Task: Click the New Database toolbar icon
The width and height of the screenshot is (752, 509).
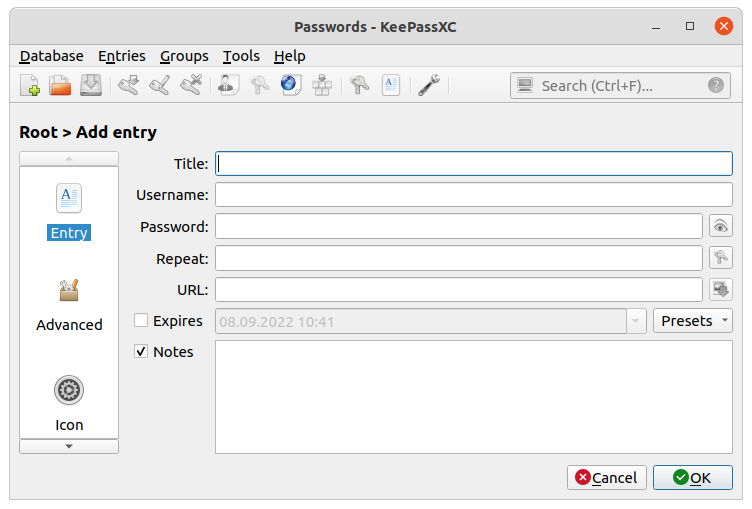Action: pos(30,86)
